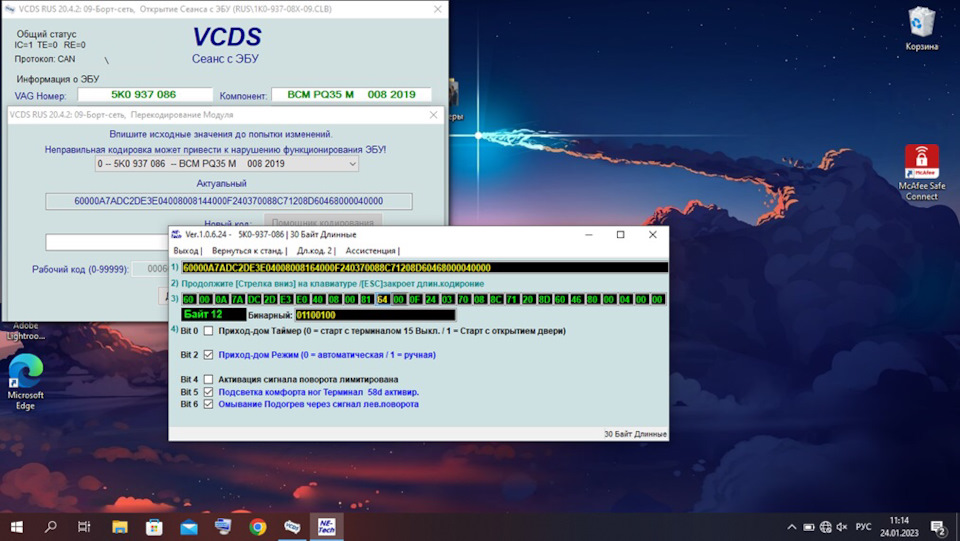The width and height of the screenshot is (960, 541).
Task: Select byte cell 0A
Action: click(x=221, y=299)
